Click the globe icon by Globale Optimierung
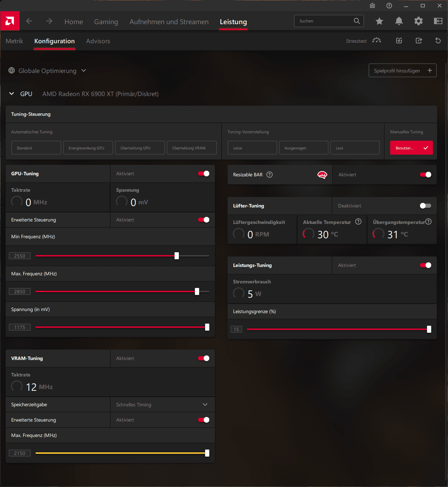The height and width of the screenshot is (487, 448). click(12, 70)
